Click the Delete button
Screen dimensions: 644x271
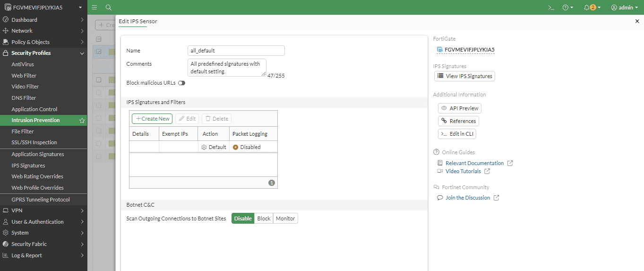coord(216,119)
